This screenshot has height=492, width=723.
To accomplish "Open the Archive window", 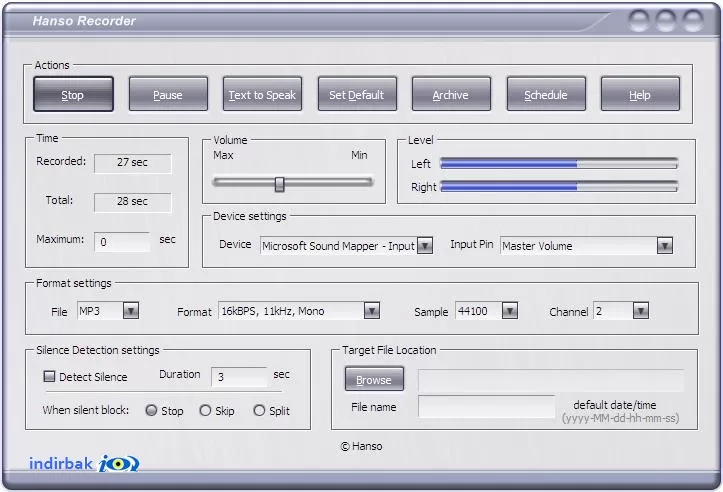I will tap(451, 95).
